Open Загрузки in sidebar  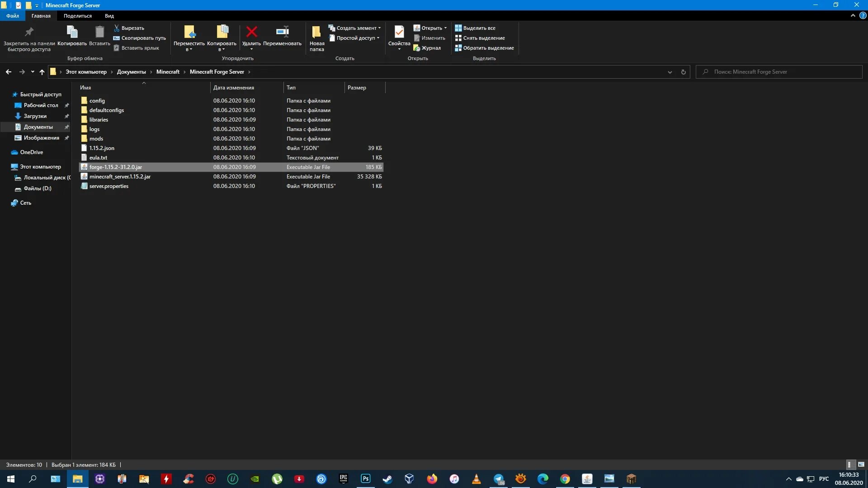pos(35,116)
